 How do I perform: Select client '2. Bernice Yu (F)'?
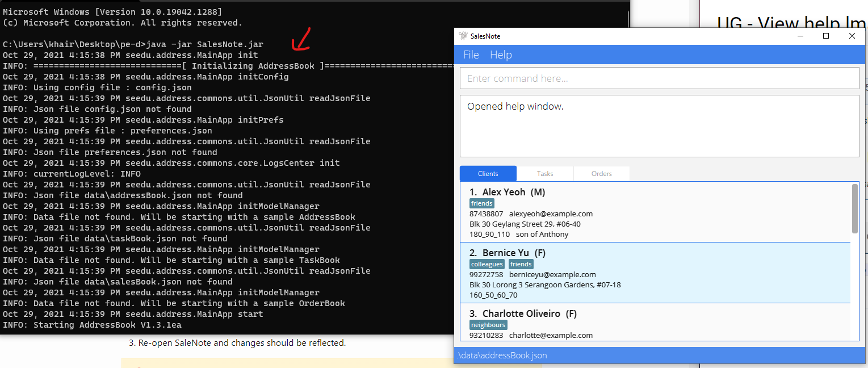coord(655,273)
